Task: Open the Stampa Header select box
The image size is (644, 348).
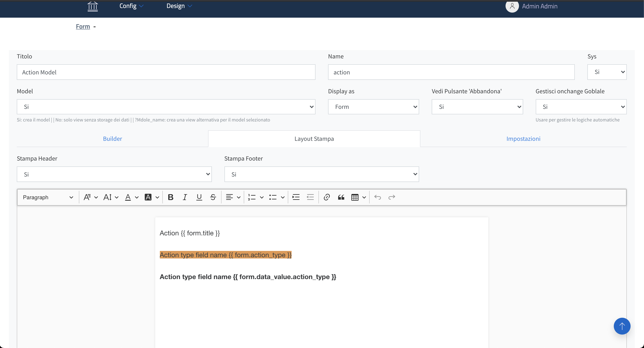Action: pyautogui.click(x=114, y=174)
